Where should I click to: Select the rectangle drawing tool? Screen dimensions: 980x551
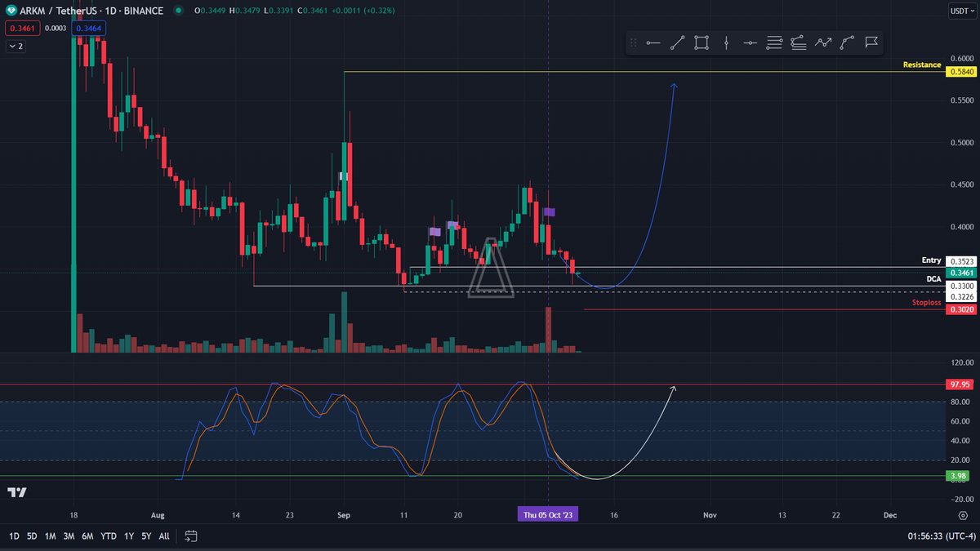pyautogui.click(x=702, y=42)
